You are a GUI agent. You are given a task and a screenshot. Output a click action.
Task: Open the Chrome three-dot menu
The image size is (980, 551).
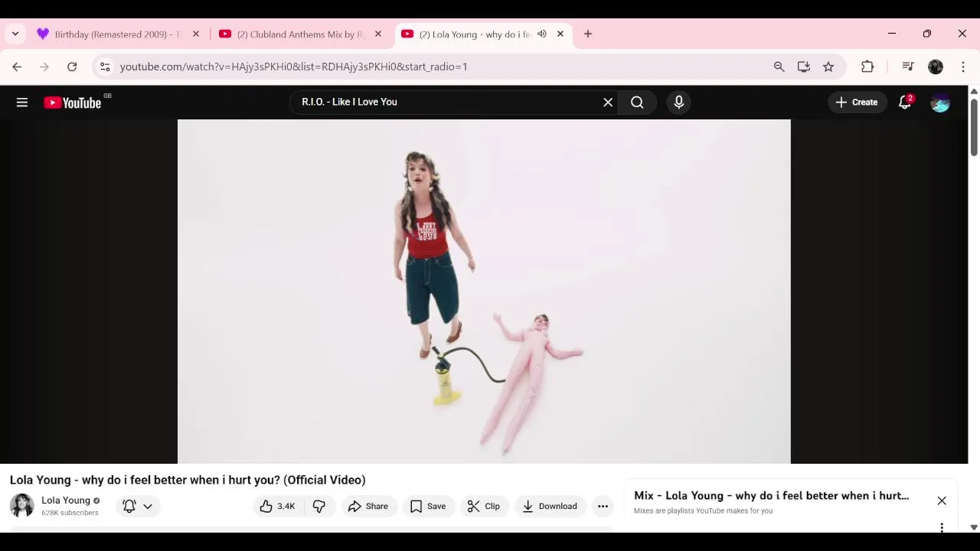[963, 67]
